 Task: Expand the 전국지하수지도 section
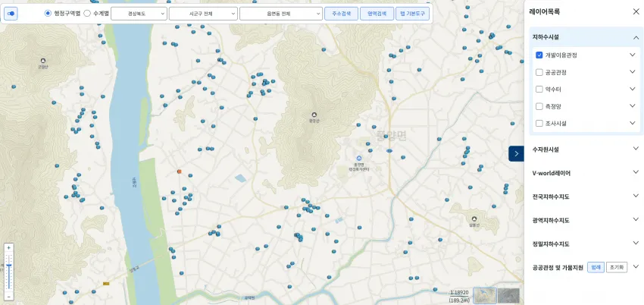[x=586, y=197]
